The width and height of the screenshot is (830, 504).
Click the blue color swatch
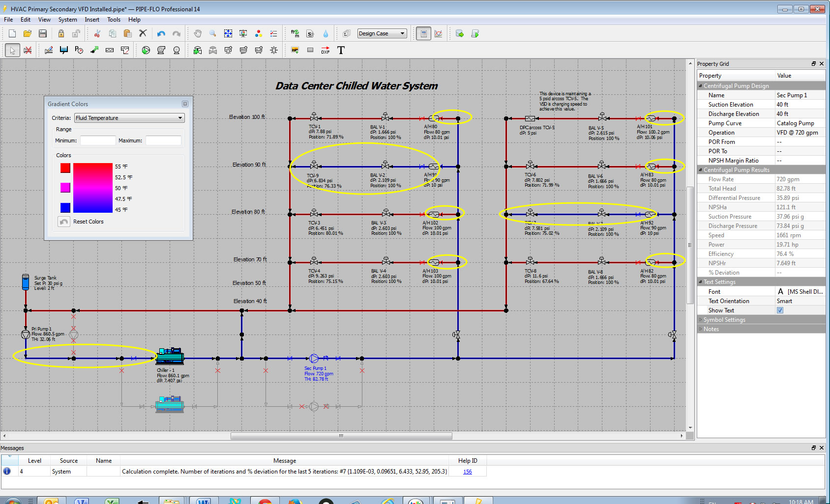(x=65, y=208)
